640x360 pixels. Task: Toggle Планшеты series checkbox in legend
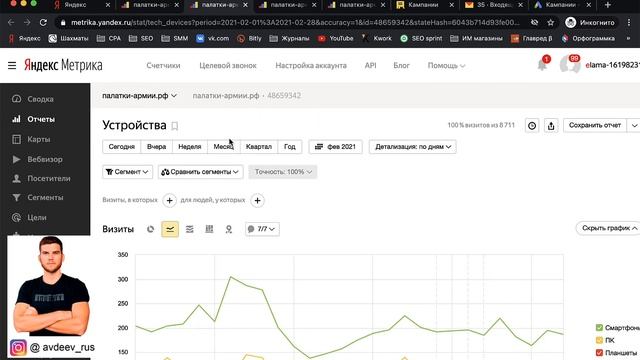click(x=599, y=353)
